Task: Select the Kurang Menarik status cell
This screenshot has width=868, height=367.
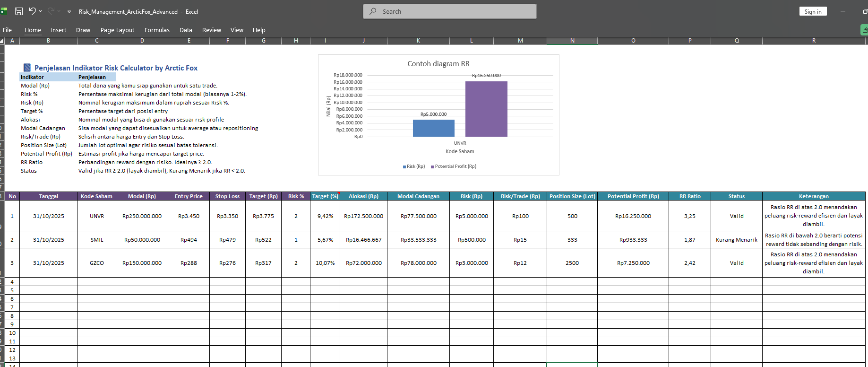Action: (x=736, y=240)
